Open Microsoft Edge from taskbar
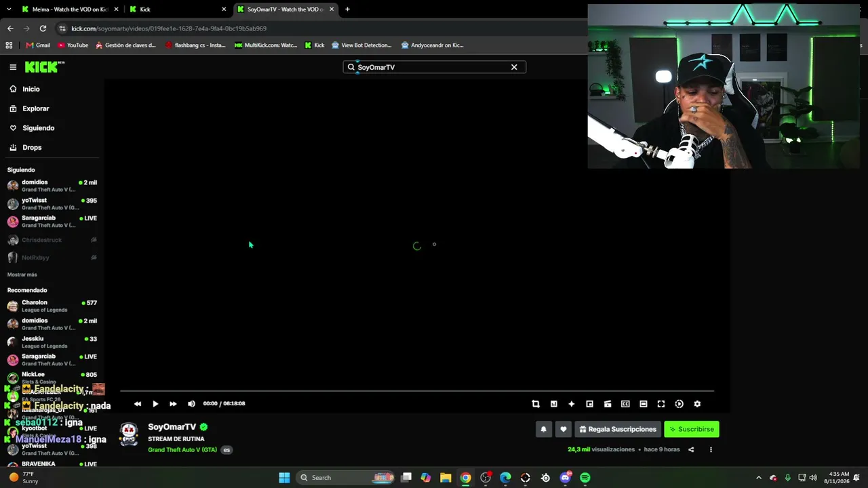The height and width of the screenshot is (488, 868). point(505,478)
